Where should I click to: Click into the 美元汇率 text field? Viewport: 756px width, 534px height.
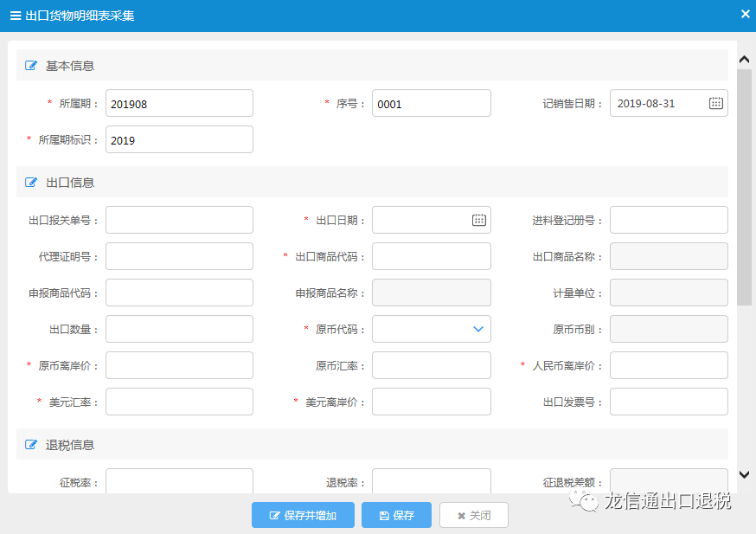click(179, 402)
